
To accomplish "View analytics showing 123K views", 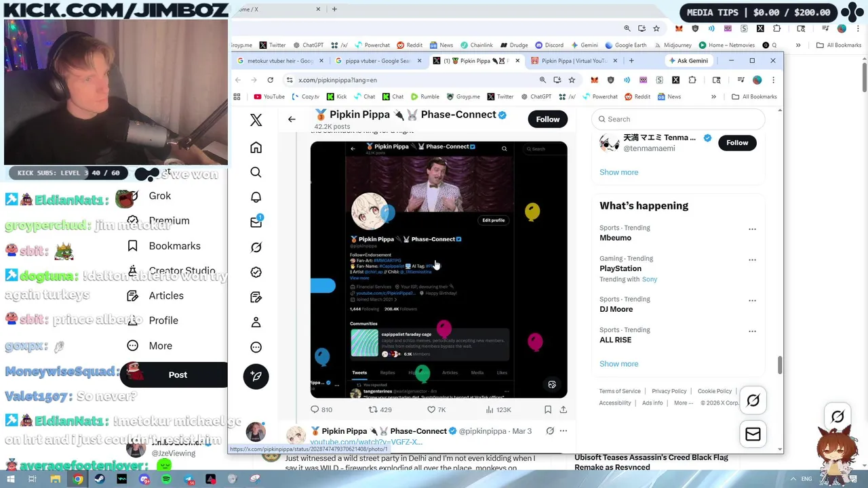I will tap(498, 409).
